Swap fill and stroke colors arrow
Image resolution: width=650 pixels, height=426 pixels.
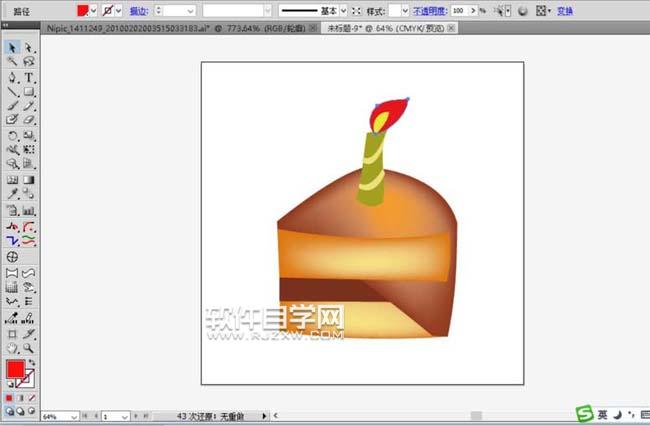32,363
